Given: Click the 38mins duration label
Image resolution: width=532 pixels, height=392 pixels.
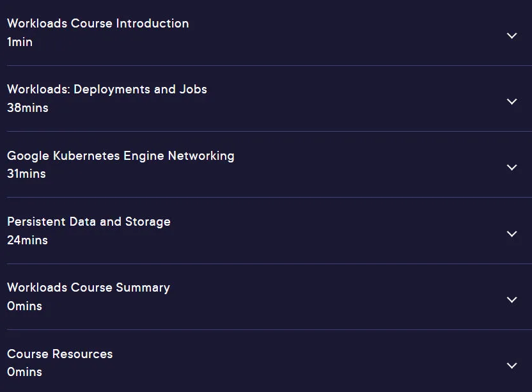Looking at the screenshot, I should [x=28, y=108].
